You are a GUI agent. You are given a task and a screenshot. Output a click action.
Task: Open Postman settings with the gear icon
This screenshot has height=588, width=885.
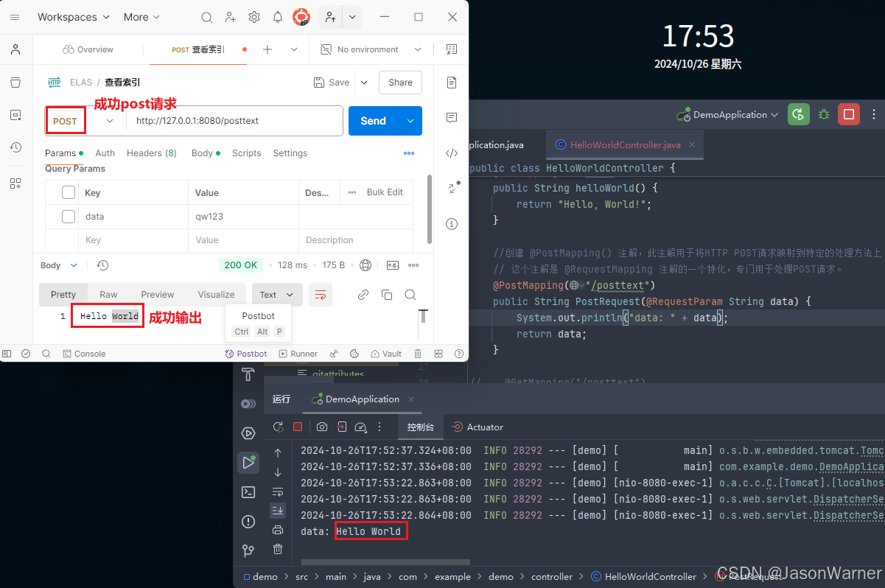point(253,17)
